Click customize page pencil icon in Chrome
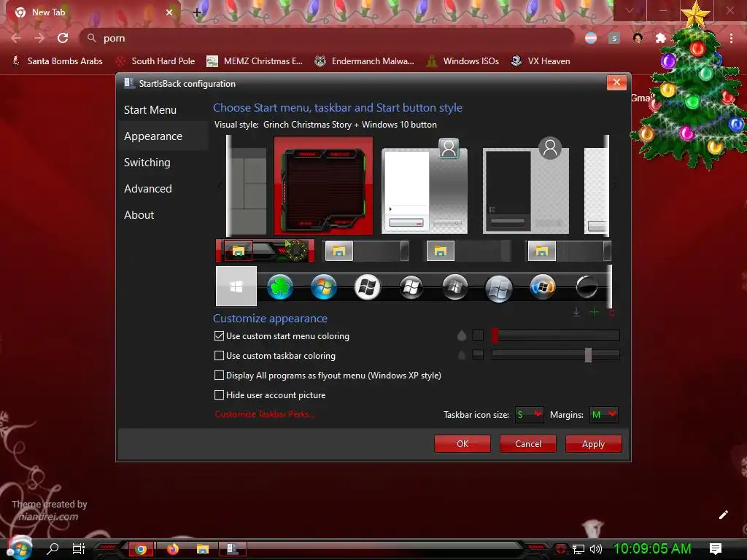 723,515
